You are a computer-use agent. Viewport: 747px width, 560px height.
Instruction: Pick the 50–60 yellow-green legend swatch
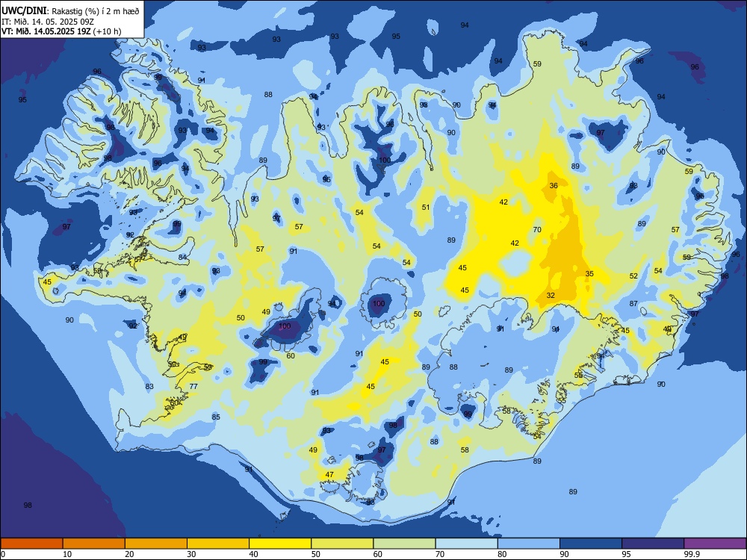click(x=342, y=544)
